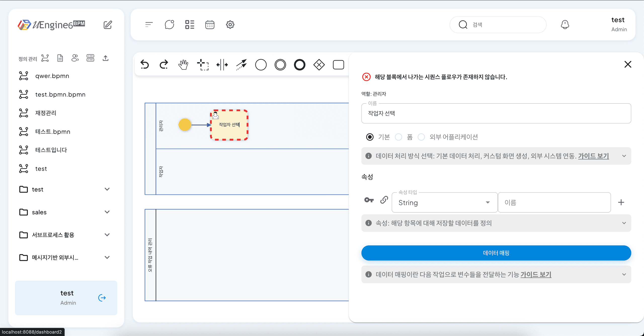Viewport: 644px width, 336px height.
Task: Select the hand pan tool in the diagram toolbar
Action: [183, 65]
